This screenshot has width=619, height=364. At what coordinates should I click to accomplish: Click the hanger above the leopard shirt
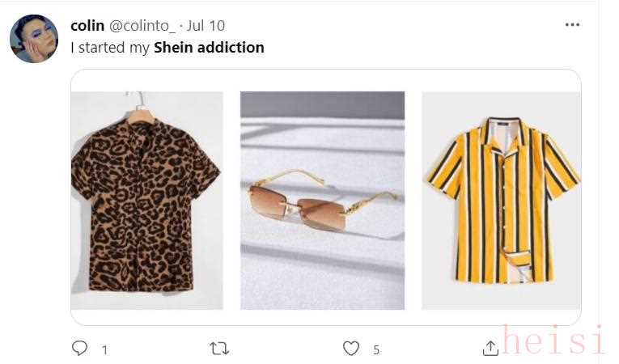click(x=142, y=104)
